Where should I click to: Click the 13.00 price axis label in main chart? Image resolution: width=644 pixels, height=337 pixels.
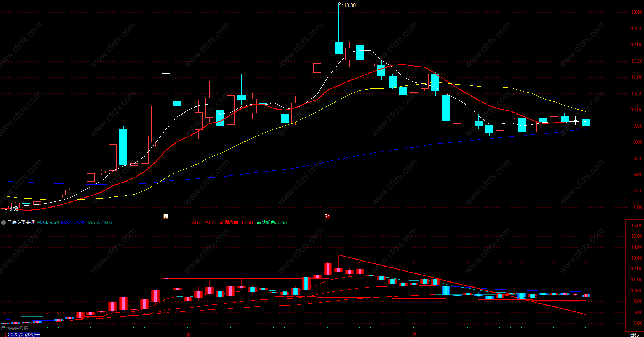(x=637, y=12)
